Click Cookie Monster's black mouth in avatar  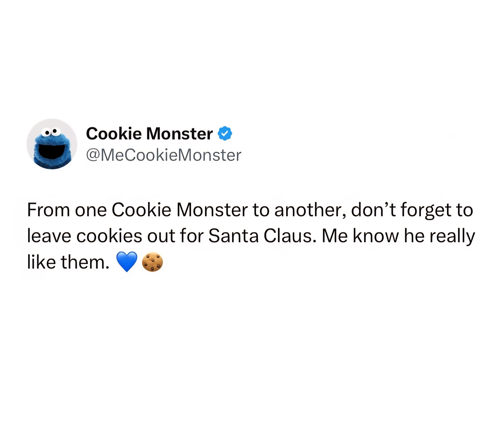[x=52, y=151]
